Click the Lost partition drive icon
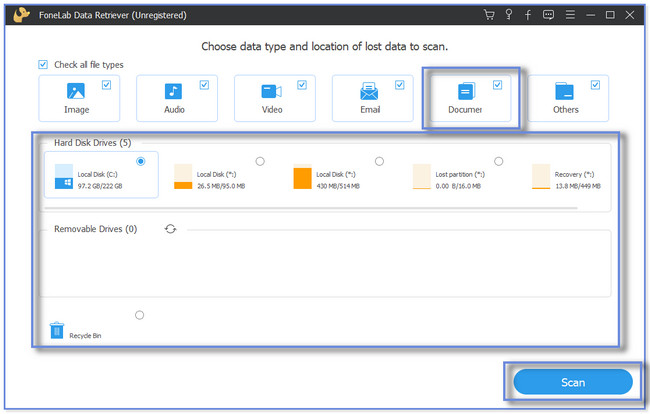Image resolution: width=650 pixels, height=414 pixels. point(422,177)
